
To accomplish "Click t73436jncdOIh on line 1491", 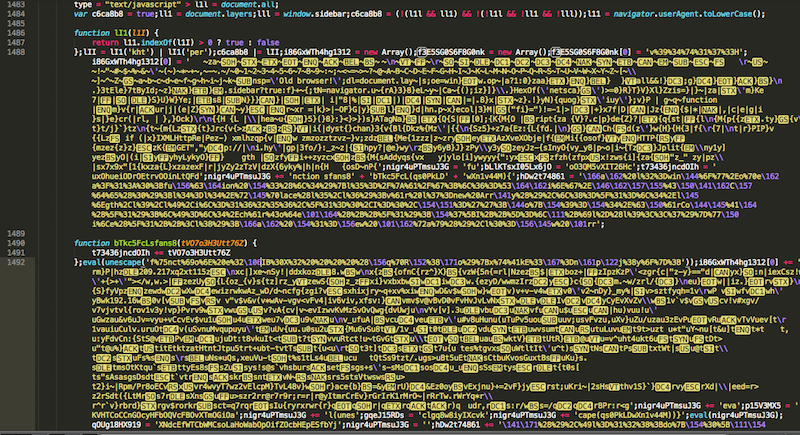I will [121, 253].
